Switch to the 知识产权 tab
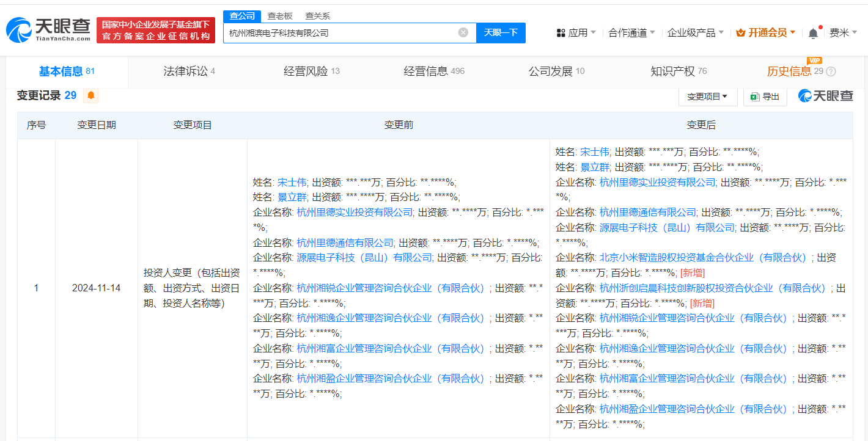 click(678, 71)
